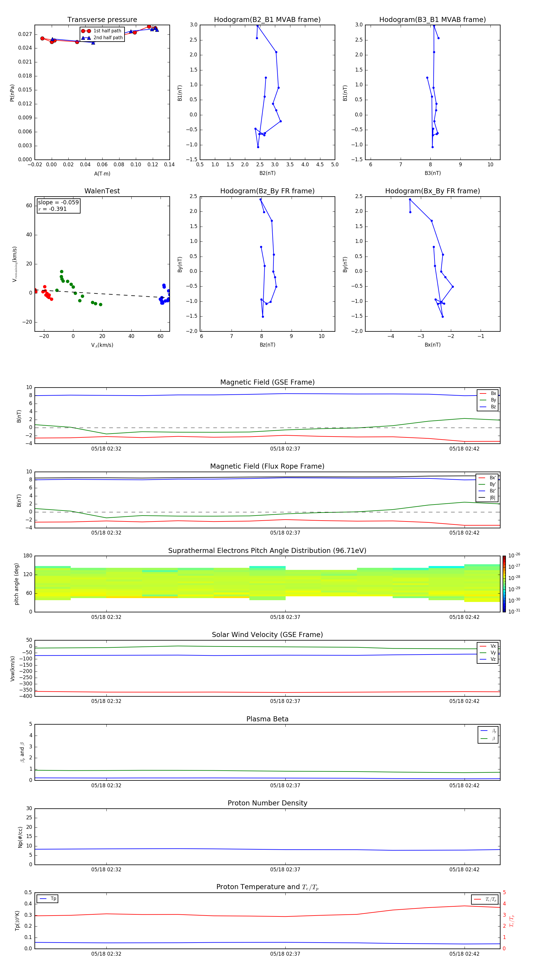This screenshot has height=980, width=535.
Task: Click the 'Te/Tp' legend box
Action: [485, 899]
